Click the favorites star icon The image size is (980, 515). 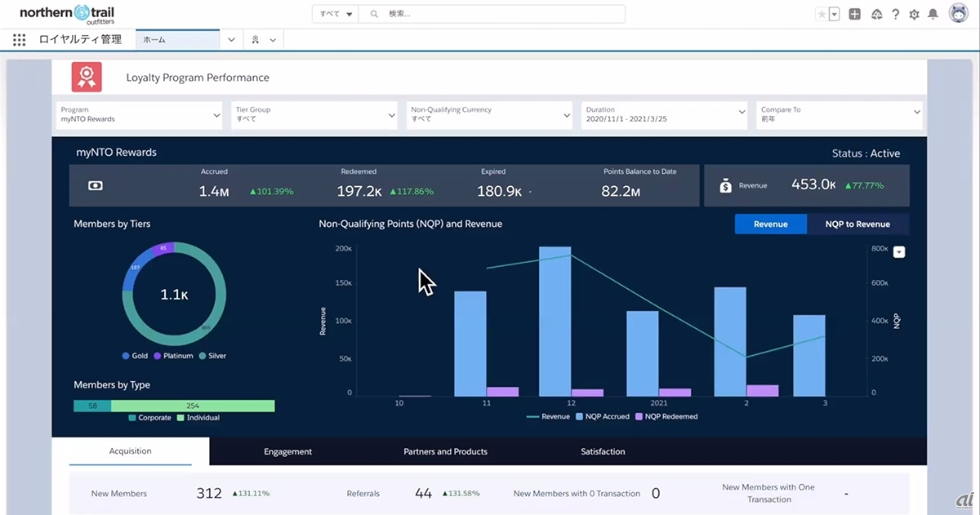coord(822,14)
